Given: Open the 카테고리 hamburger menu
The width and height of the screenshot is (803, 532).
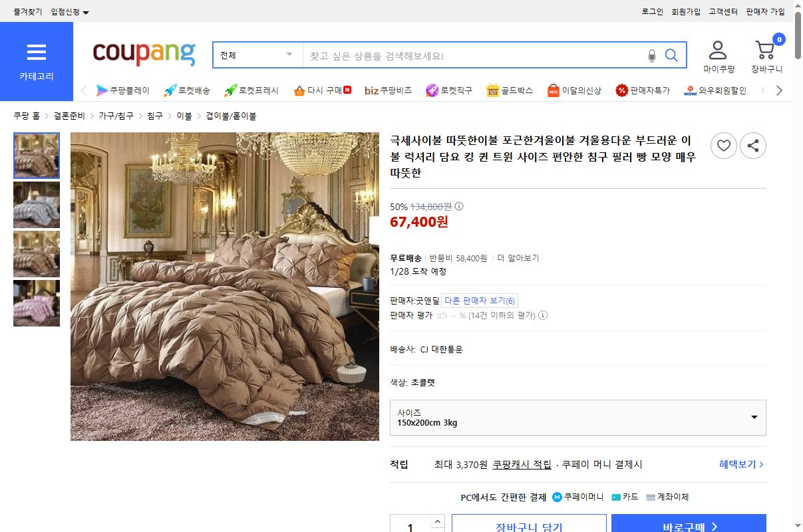Looking at the screenshot, I should click(x=37, y=53).
